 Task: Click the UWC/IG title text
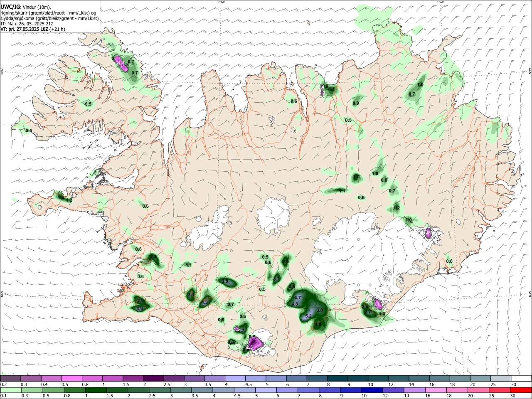pos(10,7)
